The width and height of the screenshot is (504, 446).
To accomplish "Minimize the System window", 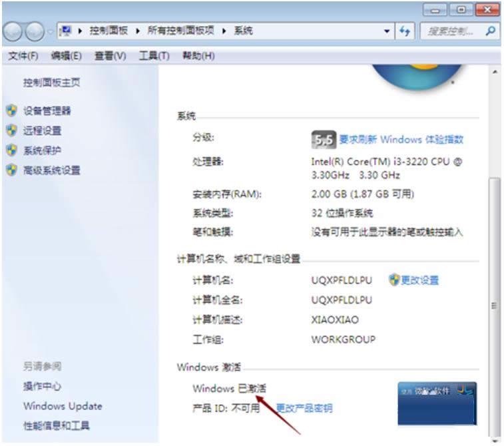I will [x=435, y=10].
